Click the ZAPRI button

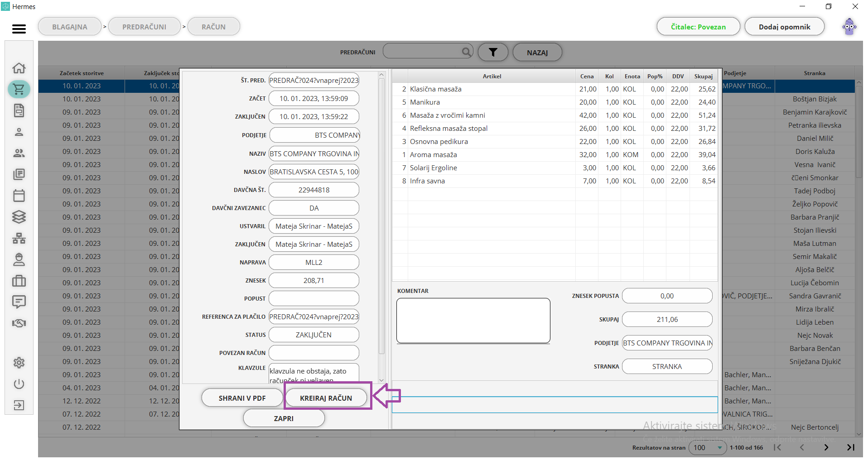coord(284,418)
